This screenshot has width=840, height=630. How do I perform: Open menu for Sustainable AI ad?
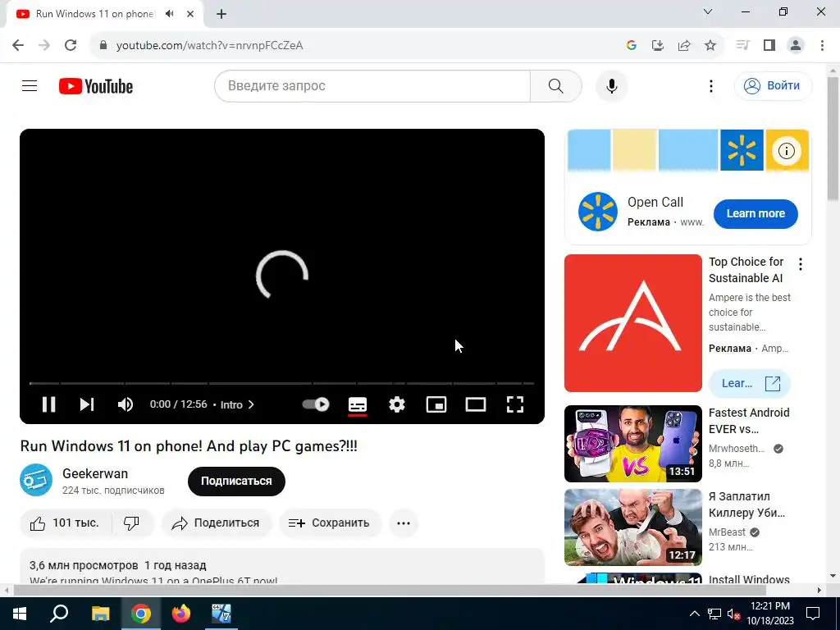(801, 263)
